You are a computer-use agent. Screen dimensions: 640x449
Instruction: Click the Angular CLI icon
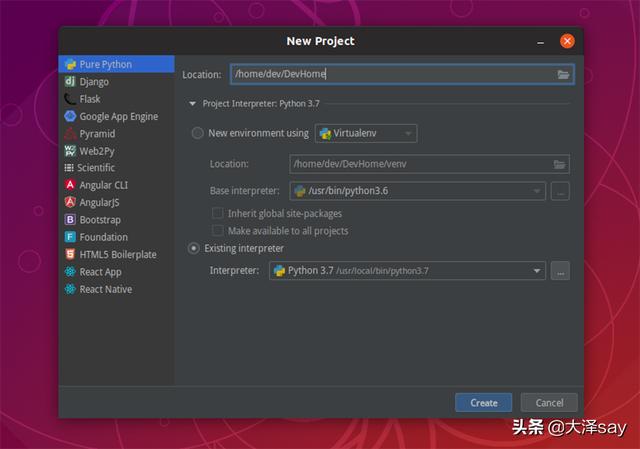tap(70, 185)
